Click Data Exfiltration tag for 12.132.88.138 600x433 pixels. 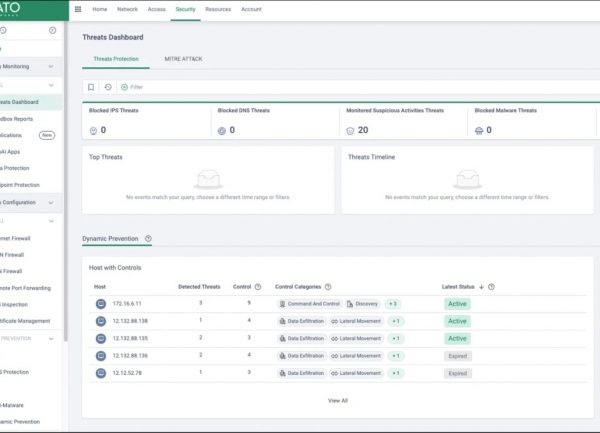click(x=302, y=321)
